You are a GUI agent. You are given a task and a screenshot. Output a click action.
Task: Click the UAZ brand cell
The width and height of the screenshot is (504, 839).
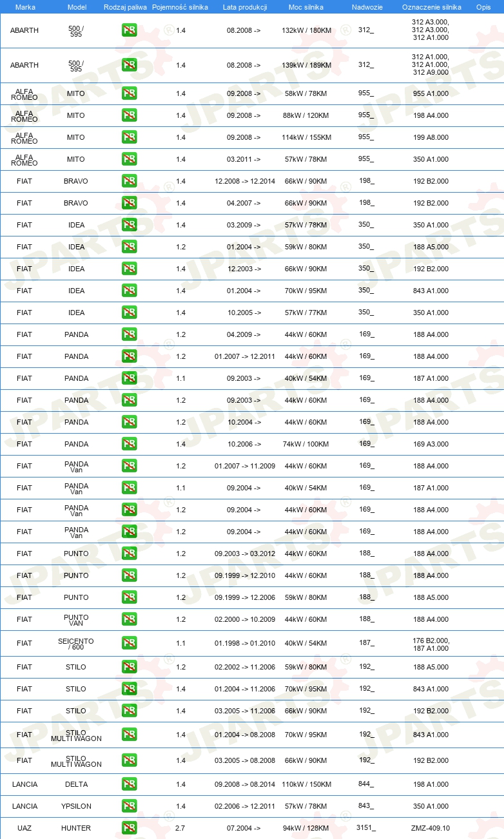coord(24,828)
